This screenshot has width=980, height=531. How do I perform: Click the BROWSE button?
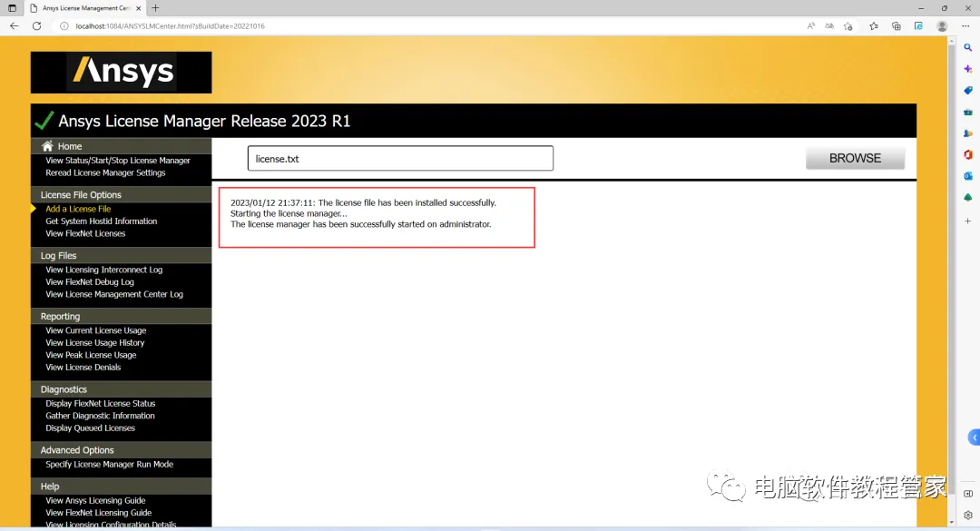tap(855, 158)
